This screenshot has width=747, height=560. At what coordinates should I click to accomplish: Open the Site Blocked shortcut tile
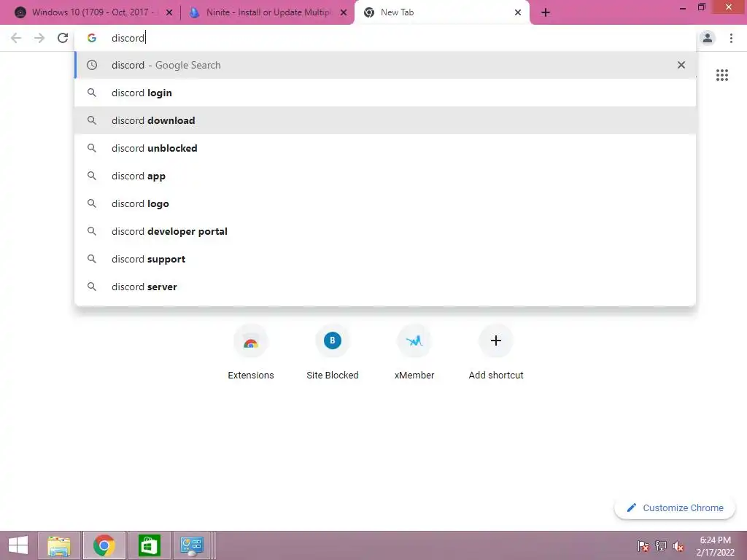pyautogui.click(x=333, y=352)
